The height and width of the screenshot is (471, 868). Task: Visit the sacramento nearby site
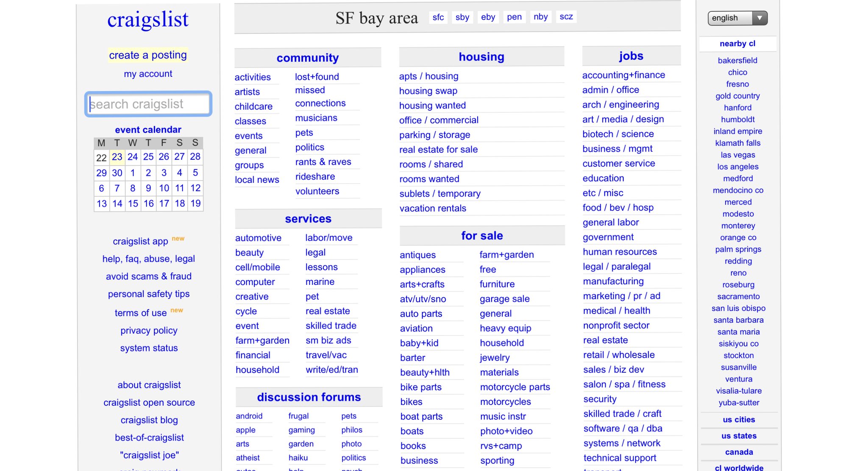click(738, 296)
